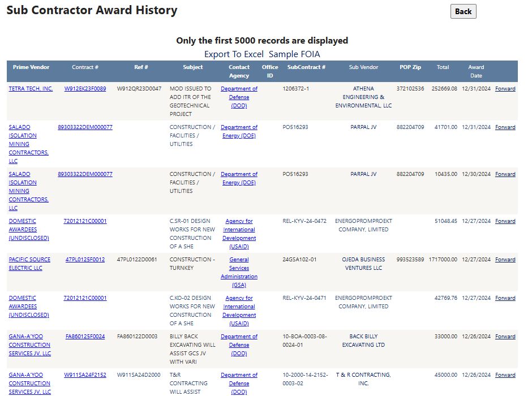Click the Contact Agency column header
Viewport: 532px width, 396px height.
click(x=239, y=71)
